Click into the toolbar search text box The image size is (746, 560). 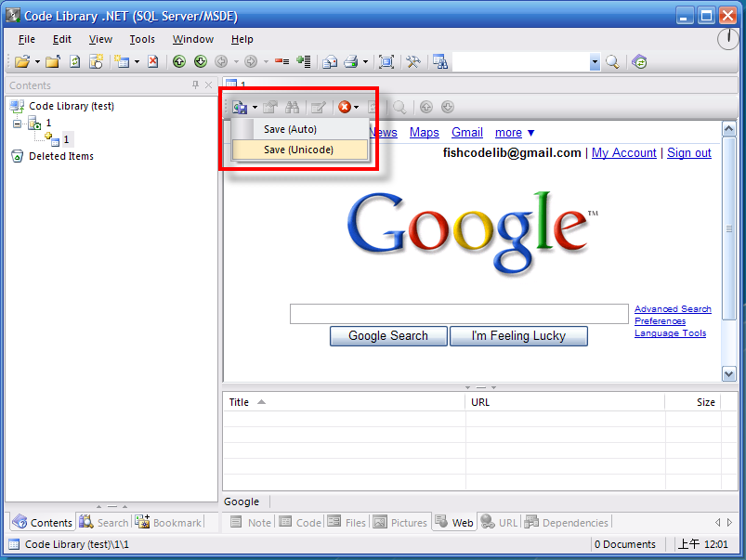[x=521, y=62]
